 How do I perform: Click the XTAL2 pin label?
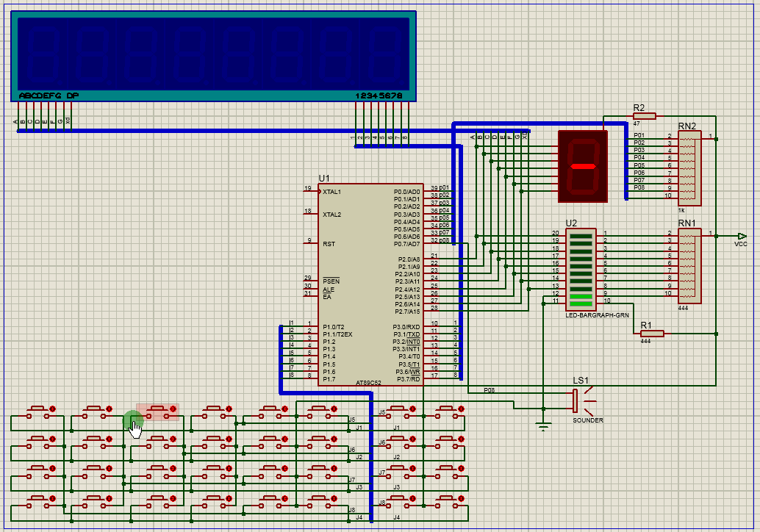(332, 215)
